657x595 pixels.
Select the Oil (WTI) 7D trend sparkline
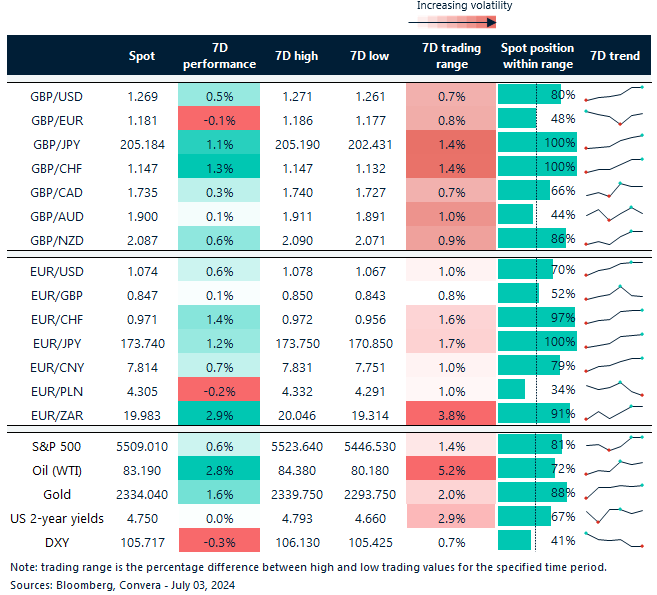coord(613,467)
